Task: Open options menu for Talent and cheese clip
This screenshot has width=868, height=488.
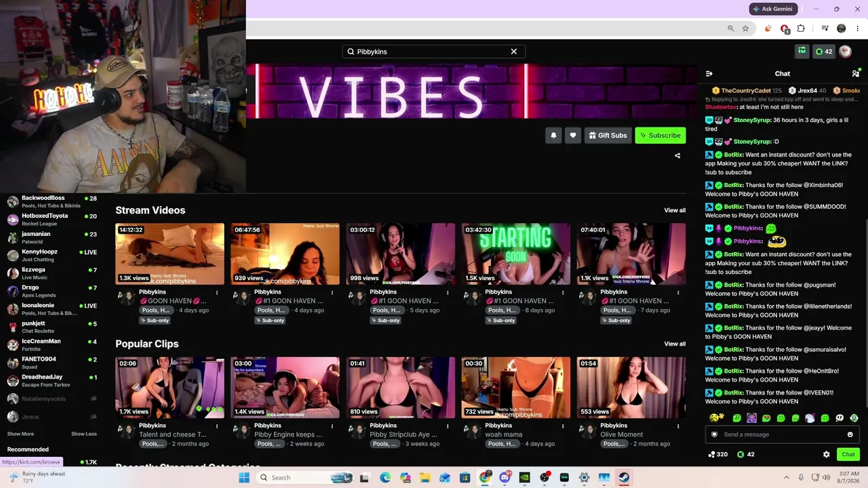Action: [217, 426]
